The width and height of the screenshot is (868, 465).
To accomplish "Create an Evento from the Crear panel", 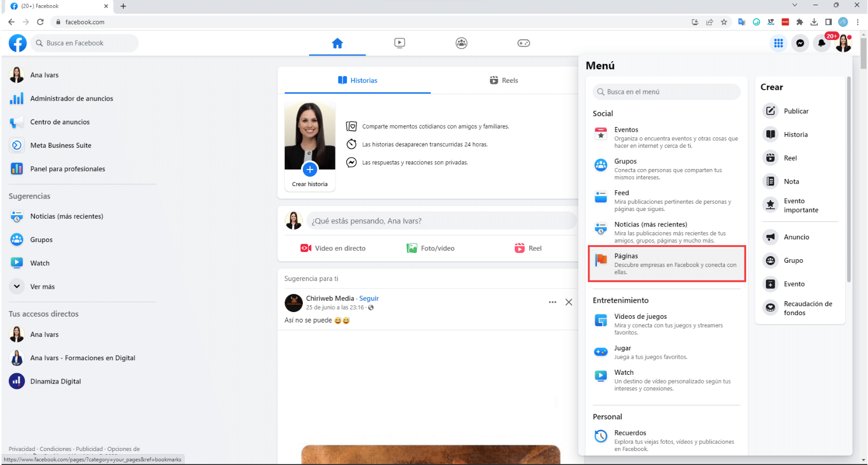I will point(800,284).
